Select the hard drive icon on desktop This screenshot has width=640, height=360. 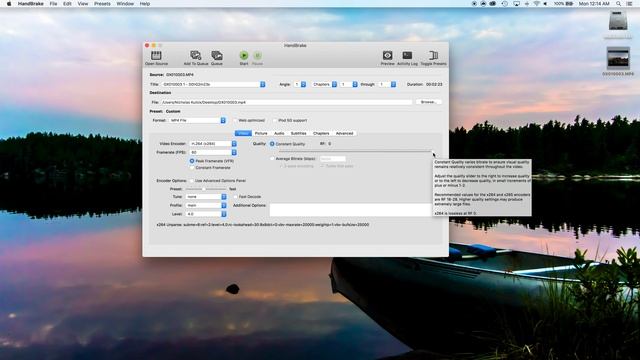tap(618, 20)
